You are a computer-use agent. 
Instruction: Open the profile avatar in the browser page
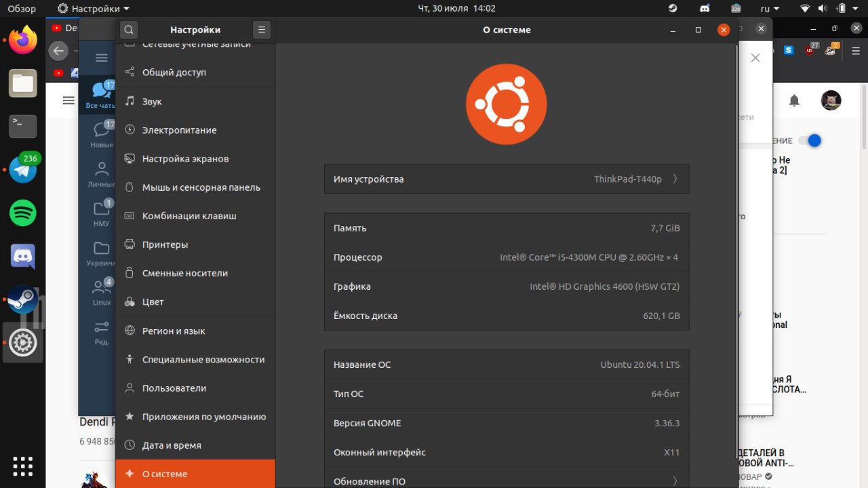[831, 100]
